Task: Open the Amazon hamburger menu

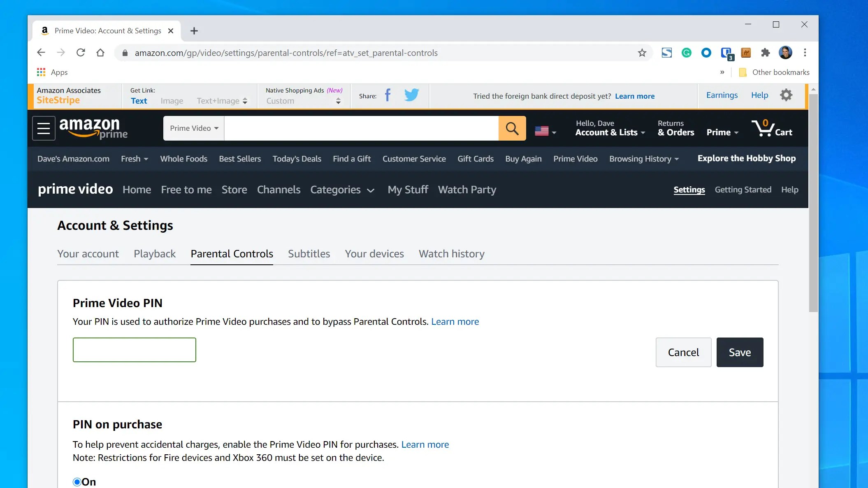Action: tap(44, 128)
